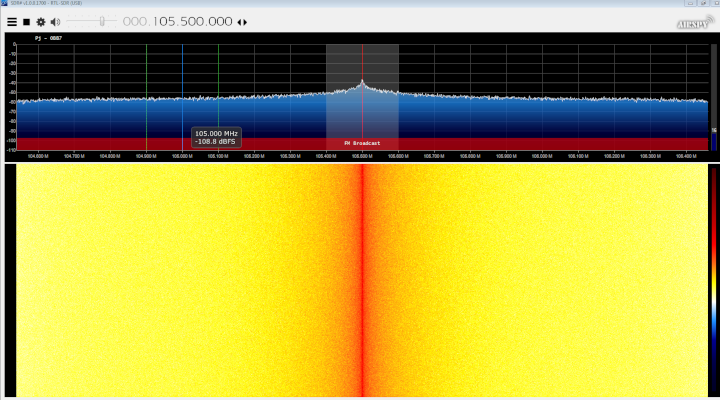The image size is (720, 400).
Task: Click the red signal trace in the waterfall
Action: tap(362, 280)
